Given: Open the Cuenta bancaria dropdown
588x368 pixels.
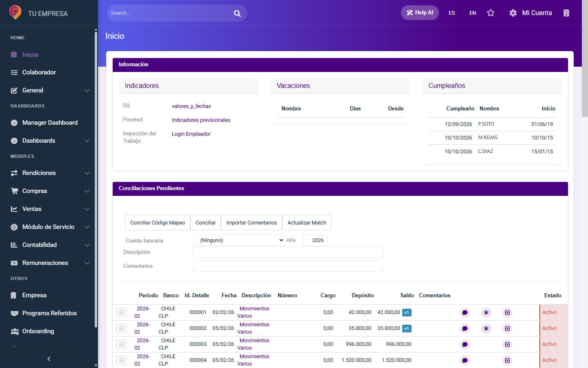Looking at the screenshot, I should click(x=240, y=240).
